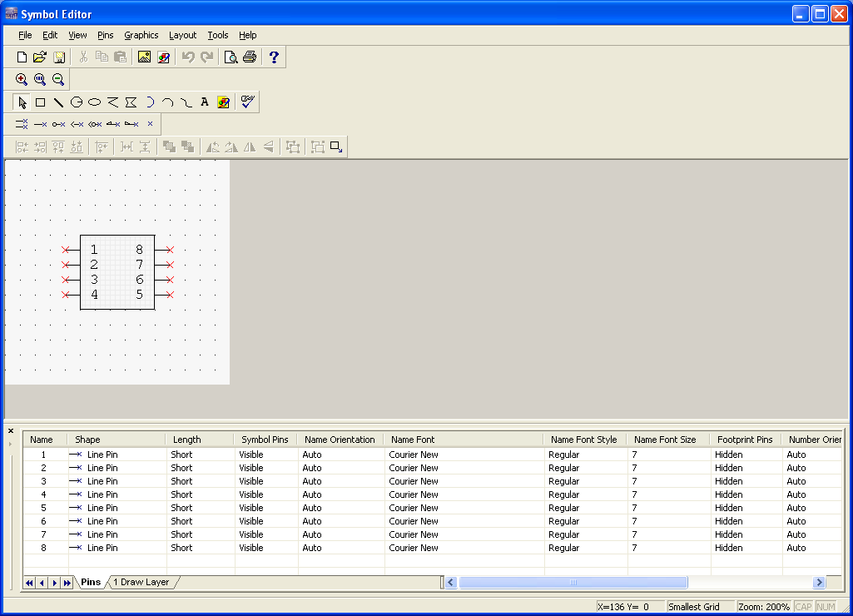Click the horizontal scrollbar thumb in the pin table

[x=573, y=582]
